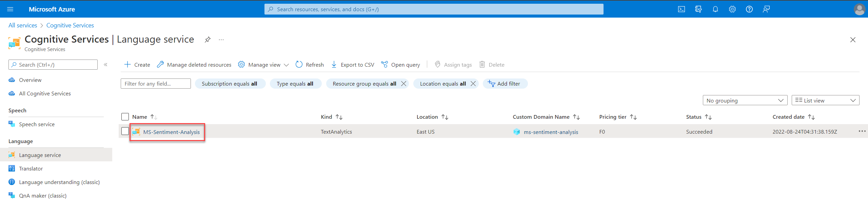Screen dimensions: 868x206
Task: Collapse the left sidebar with the double chevron
Action: (x=105, y=65)
